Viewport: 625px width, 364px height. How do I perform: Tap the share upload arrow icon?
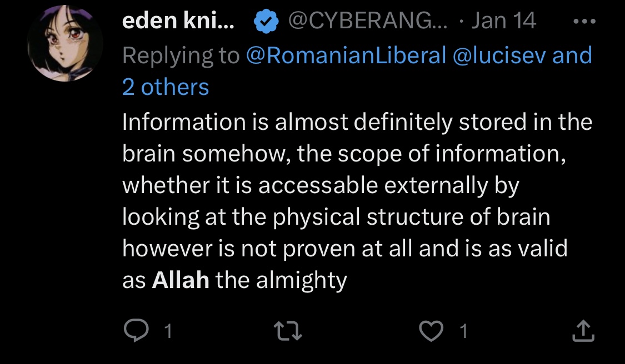point(583,331)
